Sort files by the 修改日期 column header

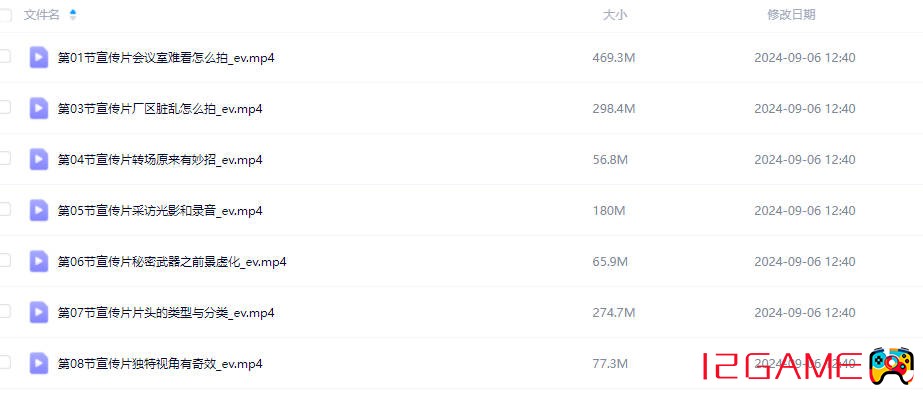pyautogui.click(x=791, y=15)
